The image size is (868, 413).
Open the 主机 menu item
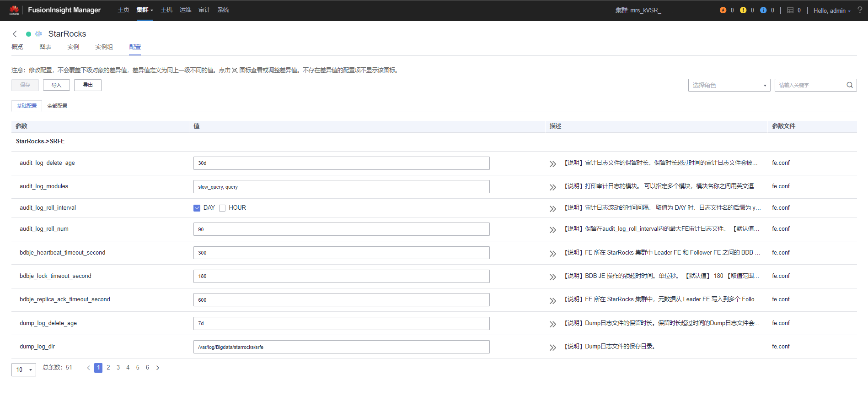point(166,10)
